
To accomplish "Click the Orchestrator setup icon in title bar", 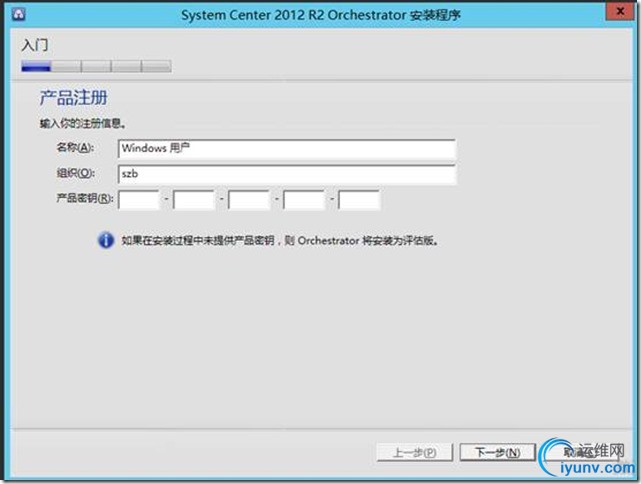I will pos(19,14).
